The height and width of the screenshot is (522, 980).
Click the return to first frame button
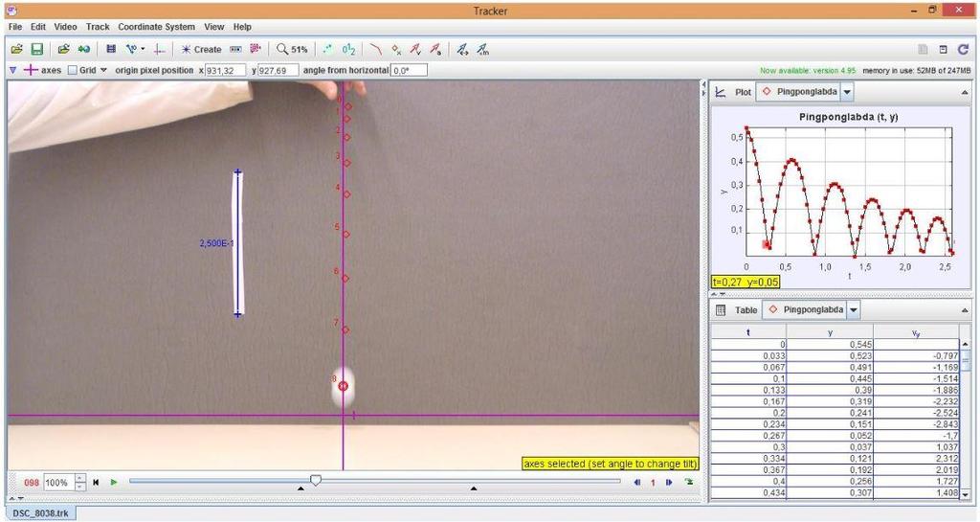tap(96, 482)
